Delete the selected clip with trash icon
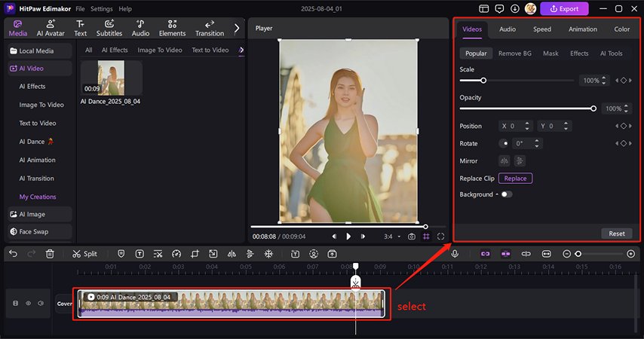Screen dimensions: 644x339 tap(50, 254)
